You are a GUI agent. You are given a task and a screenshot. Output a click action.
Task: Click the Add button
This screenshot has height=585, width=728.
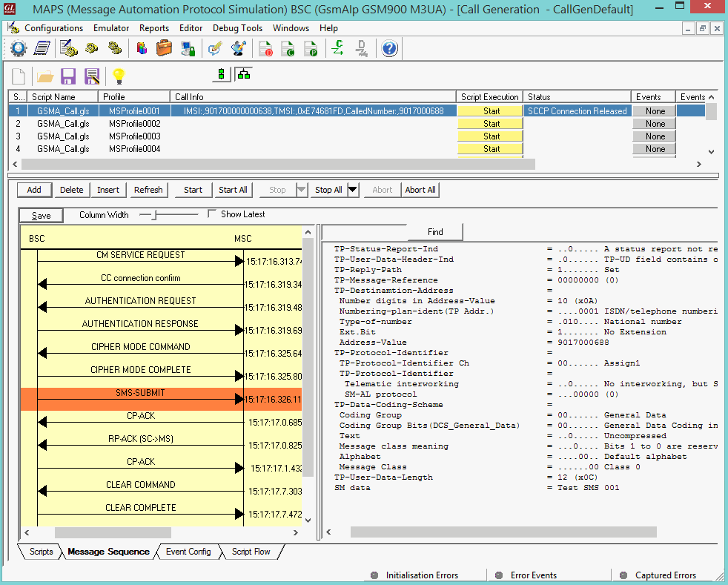point(34,189)
